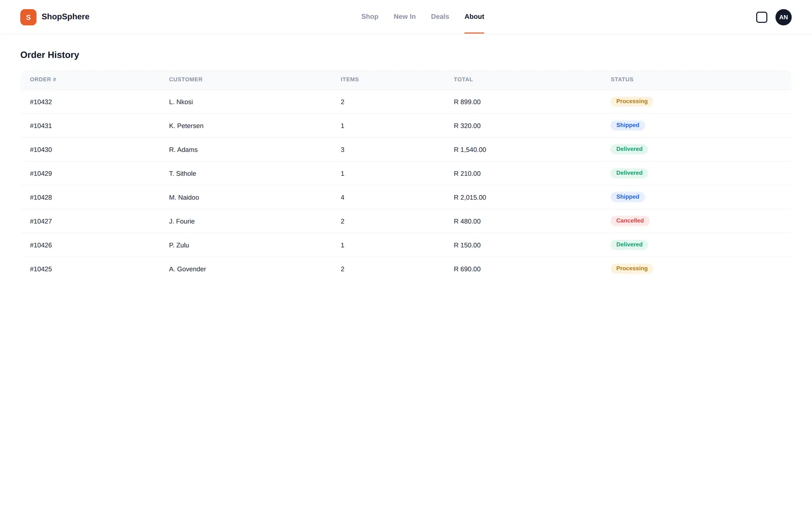The image size is (812, 508).
Task: Select order #10431
Action: (x=41, y=126)
